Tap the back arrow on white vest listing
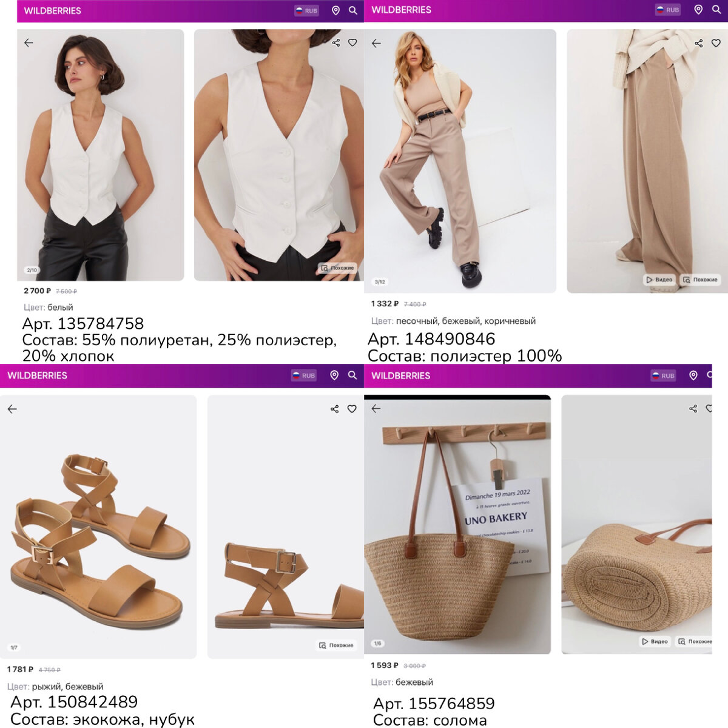This screenshot has height=728, width=728. pyautogui.click(x=29, y=42)
